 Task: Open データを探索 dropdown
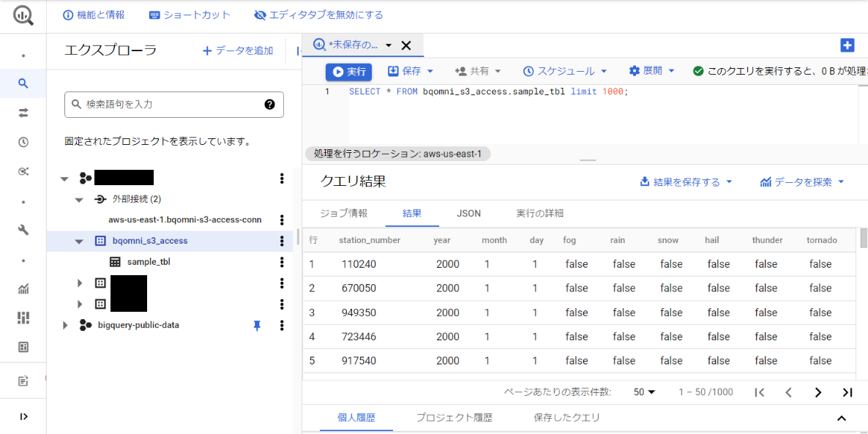point(802,182)
